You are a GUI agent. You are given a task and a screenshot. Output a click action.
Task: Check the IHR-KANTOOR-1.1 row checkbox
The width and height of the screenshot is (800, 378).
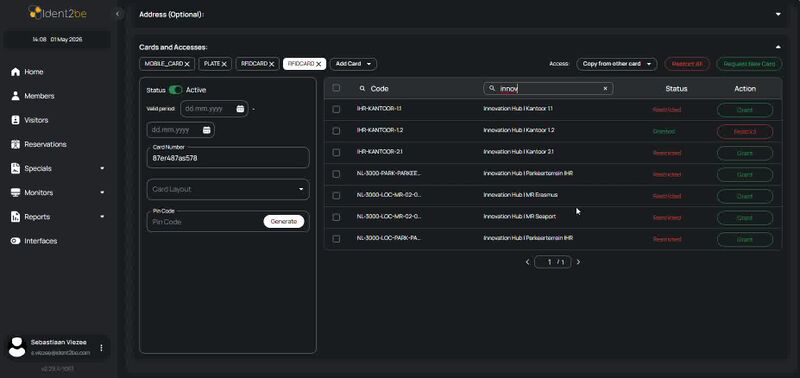[336, 109]
